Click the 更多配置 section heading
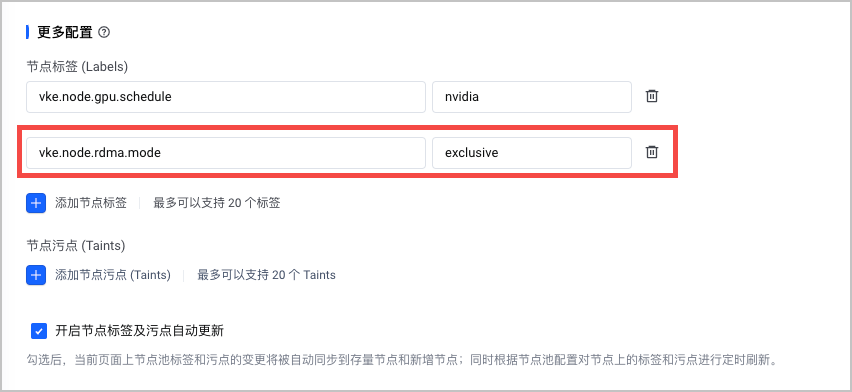Image resolution: width=852 pixels, height=392 pixels. [x=65, y=32]
